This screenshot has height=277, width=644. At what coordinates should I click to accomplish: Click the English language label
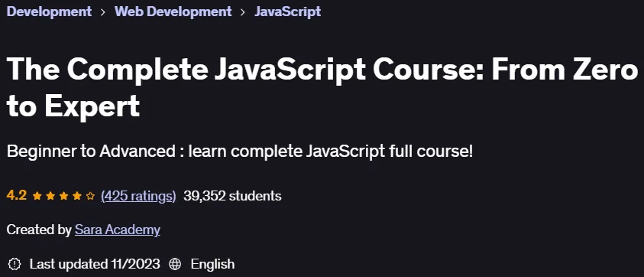click(212, 264)
